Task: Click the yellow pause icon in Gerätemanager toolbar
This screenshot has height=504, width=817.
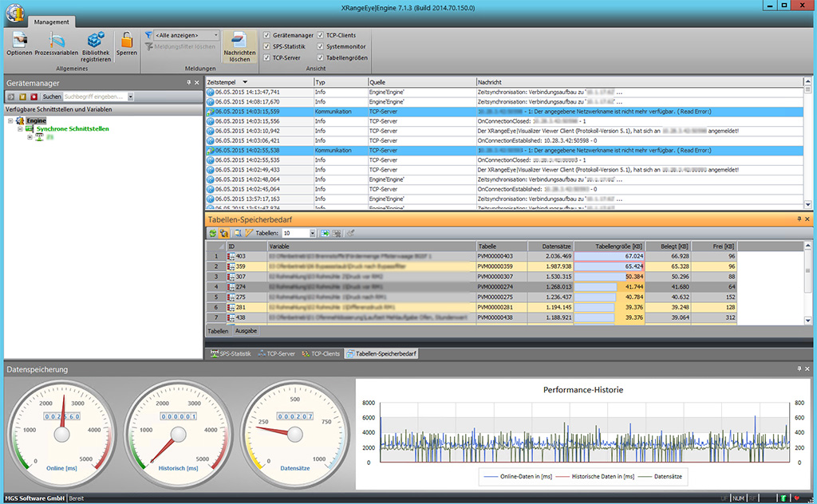Action: (x=22, y=96)
